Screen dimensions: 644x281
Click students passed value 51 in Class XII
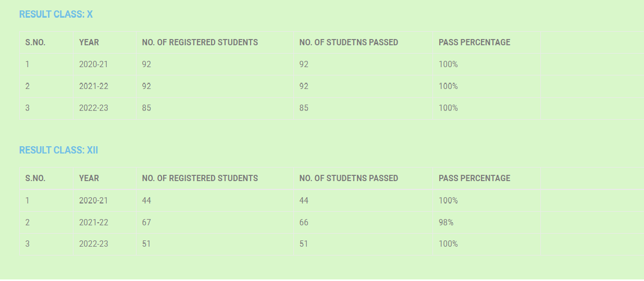click(x=304, y=244)
